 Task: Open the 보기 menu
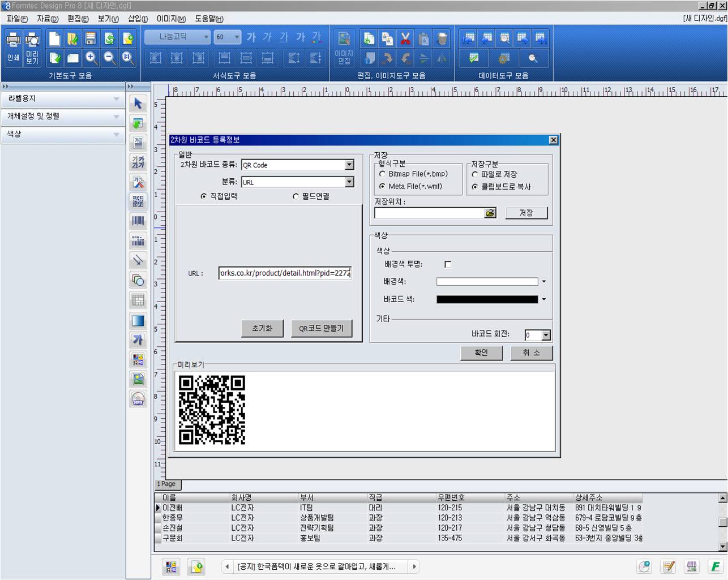(108, 19)
